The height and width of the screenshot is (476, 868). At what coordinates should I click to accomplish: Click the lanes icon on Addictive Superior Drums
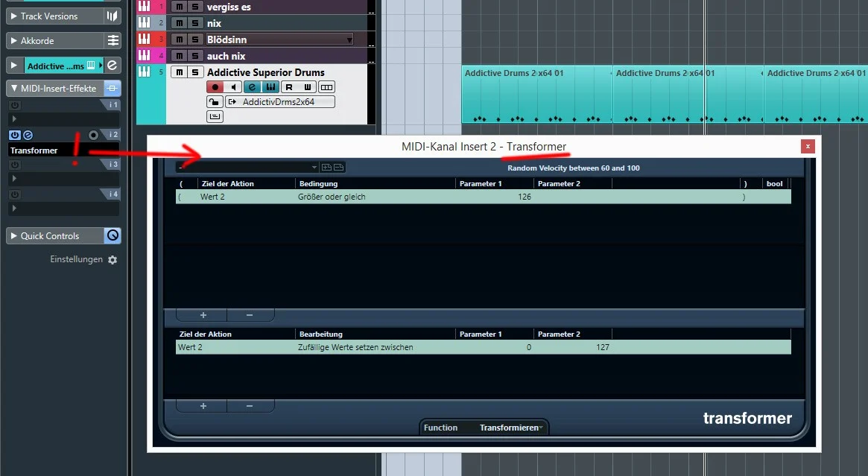[326, 87]
